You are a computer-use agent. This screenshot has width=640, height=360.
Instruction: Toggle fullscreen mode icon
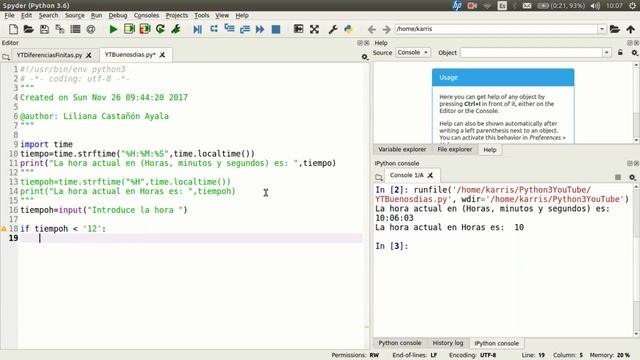(314, 29)
